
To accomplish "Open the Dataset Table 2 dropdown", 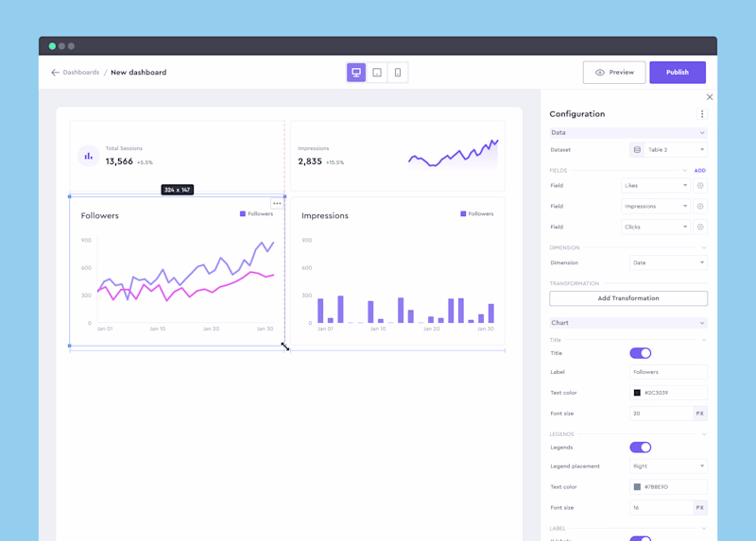I will point(668,150).
